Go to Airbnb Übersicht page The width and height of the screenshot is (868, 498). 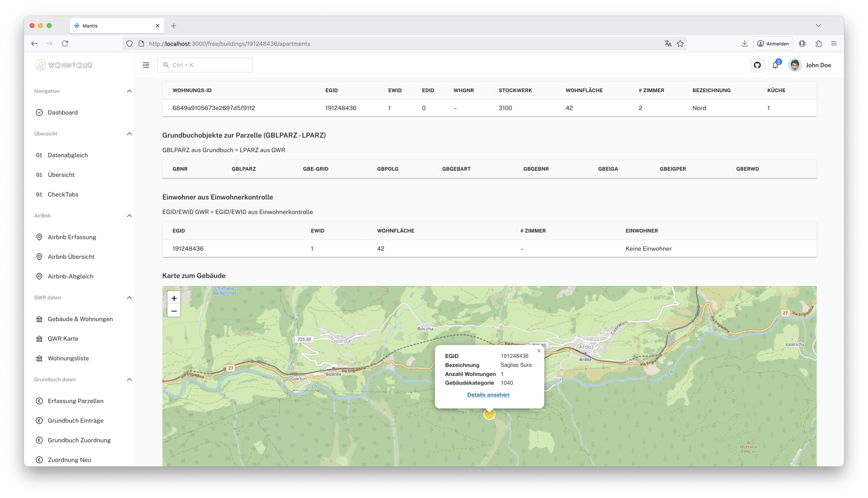71,256
